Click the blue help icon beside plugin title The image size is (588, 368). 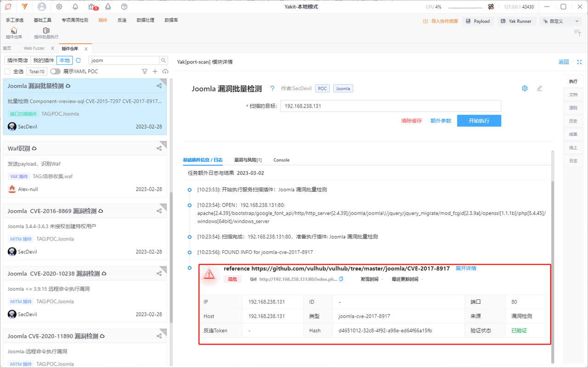click(272, 89)
